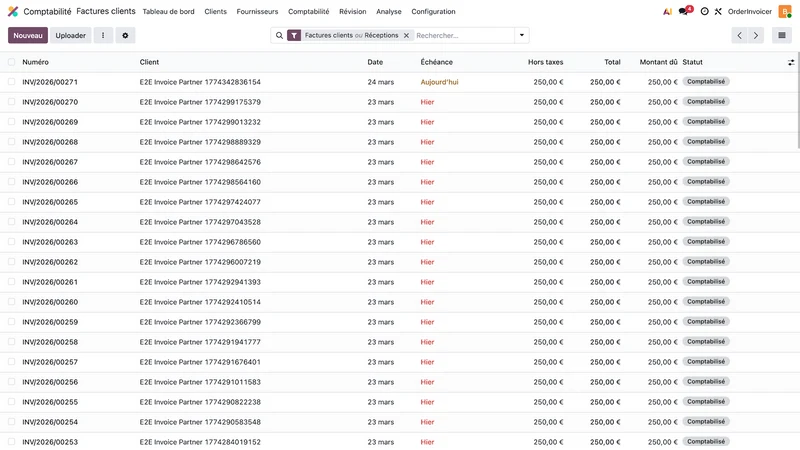This screenshot has width=800, height=450.
Task: Sort by Client column header
Action: [149, 62]
